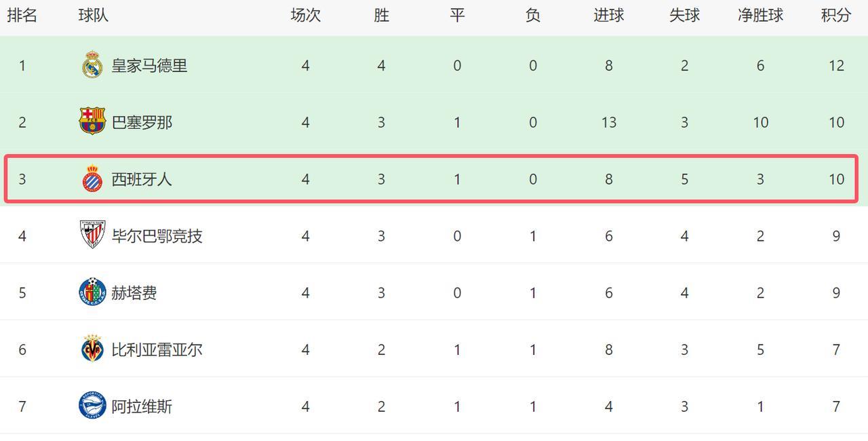Sort table by 积分 column header
Viewport: 868px width, 441px height.
[x=836, y=16]
